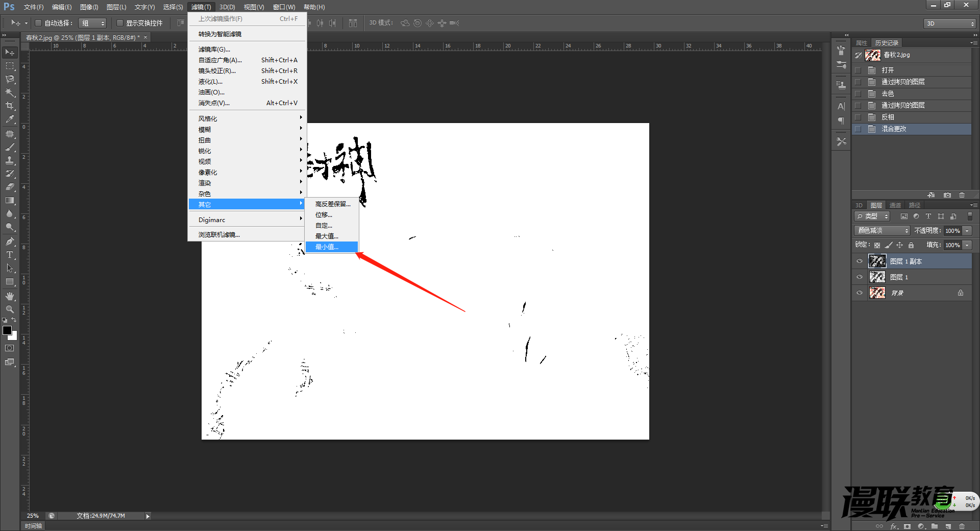Image resolution: width=980 pixels, height=531 pixels.
Task: Open the 3D workspace switcher dropdown
Action: (x=950, y=23)
